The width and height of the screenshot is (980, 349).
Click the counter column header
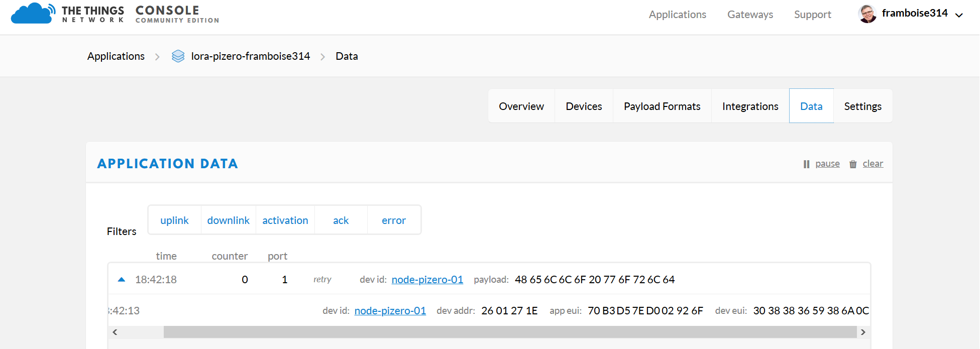tap(230, 256)
